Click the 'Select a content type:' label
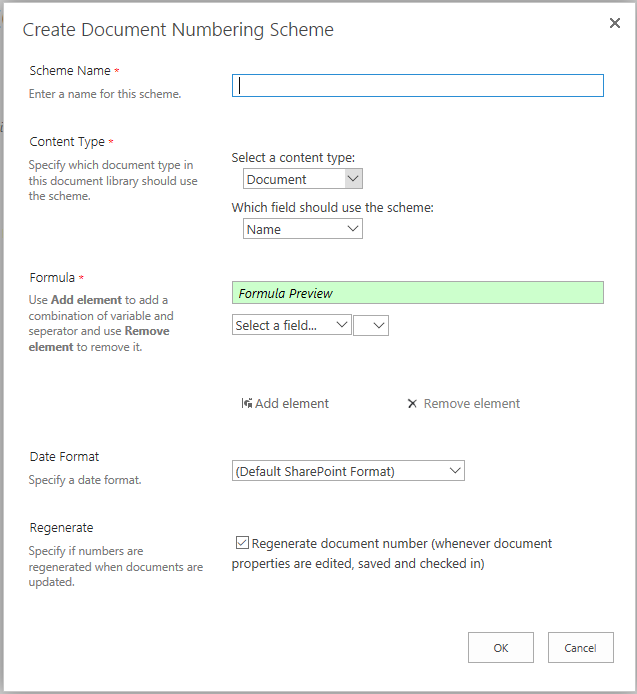The image size is (637, 694). click(x=293, y=158)
